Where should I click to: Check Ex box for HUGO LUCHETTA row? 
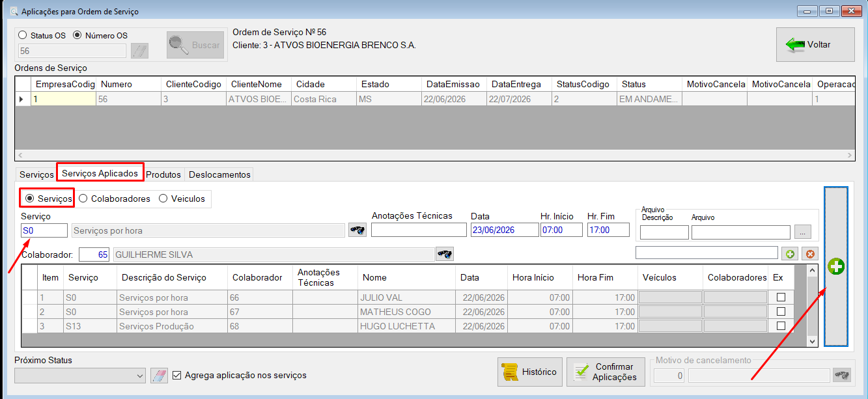781,326
